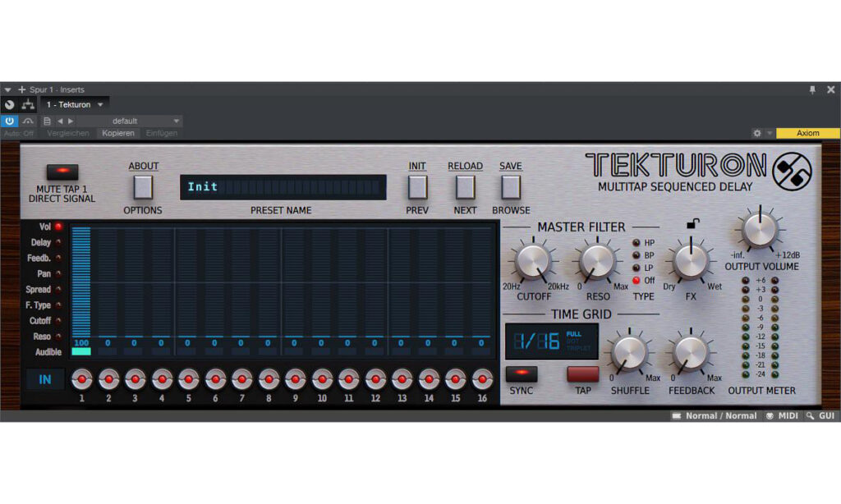The width and height of the screenshot is (841, 504).
Task: Click the tap 1 volume bar slider
Action: 81,282
